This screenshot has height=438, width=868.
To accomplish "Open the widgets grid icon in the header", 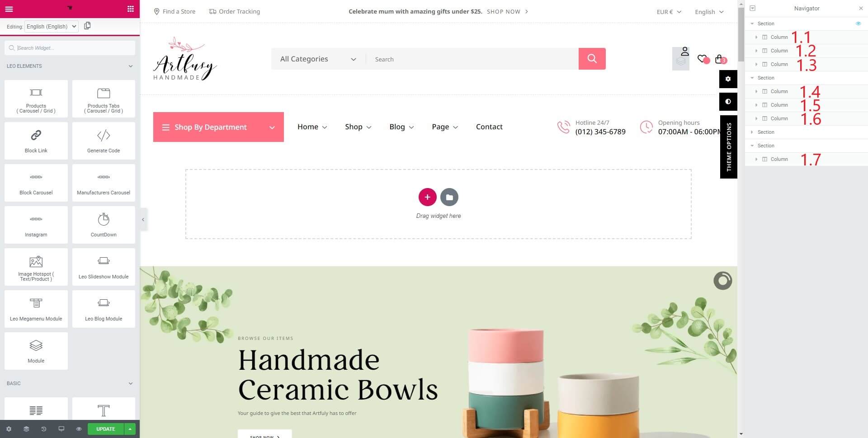I will coord(131,9).
